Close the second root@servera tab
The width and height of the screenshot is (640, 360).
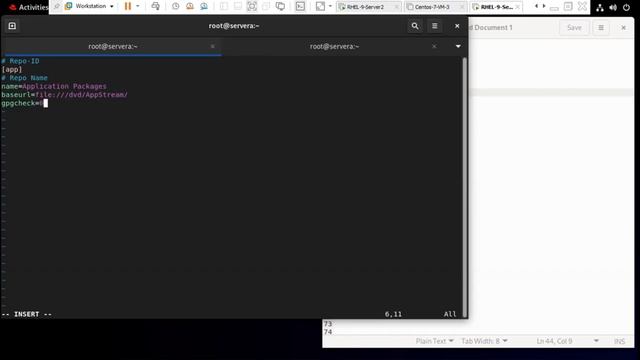click(434, 47)
